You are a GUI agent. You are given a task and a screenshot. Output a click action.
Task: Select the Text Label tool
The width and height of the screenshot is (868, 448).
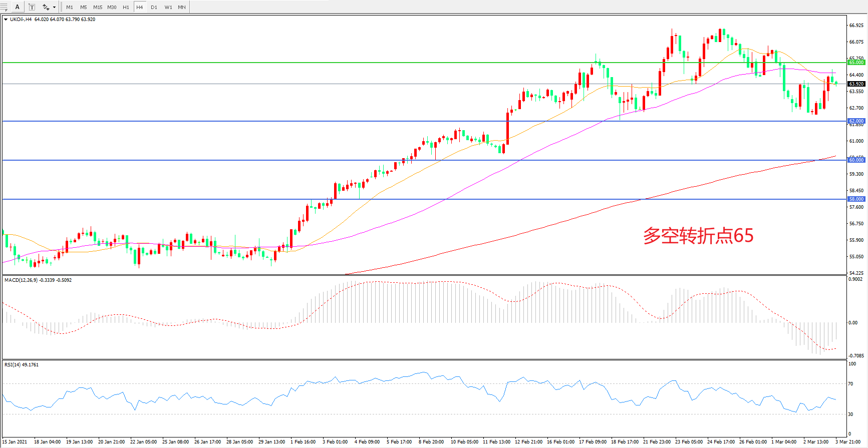click(x=32, y=7)
